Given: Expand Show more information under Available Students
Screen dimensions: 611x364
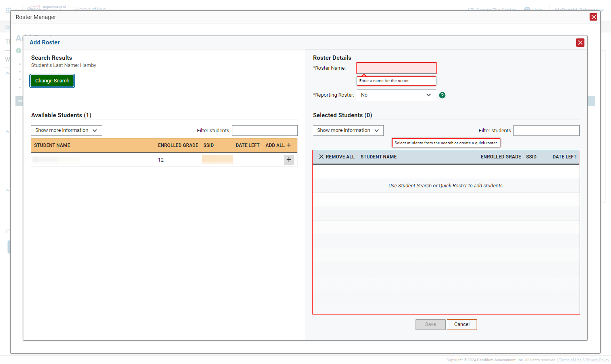Looking at the screenshot, I should [67, 130].
